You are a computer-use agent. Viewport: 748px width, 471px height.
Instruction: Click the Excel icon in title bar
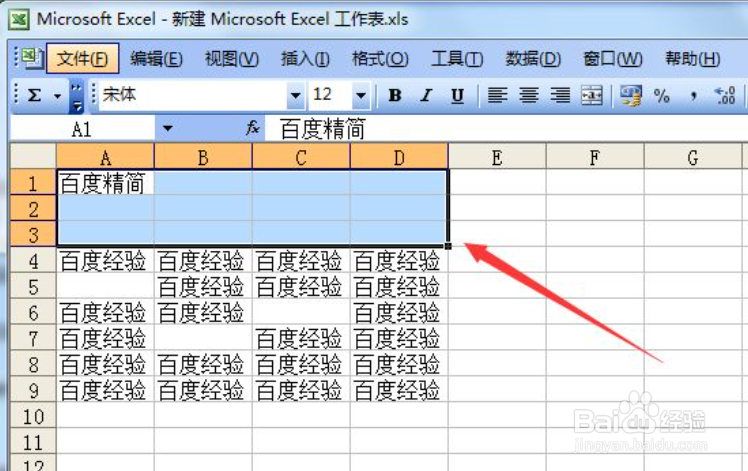(21, 20)
